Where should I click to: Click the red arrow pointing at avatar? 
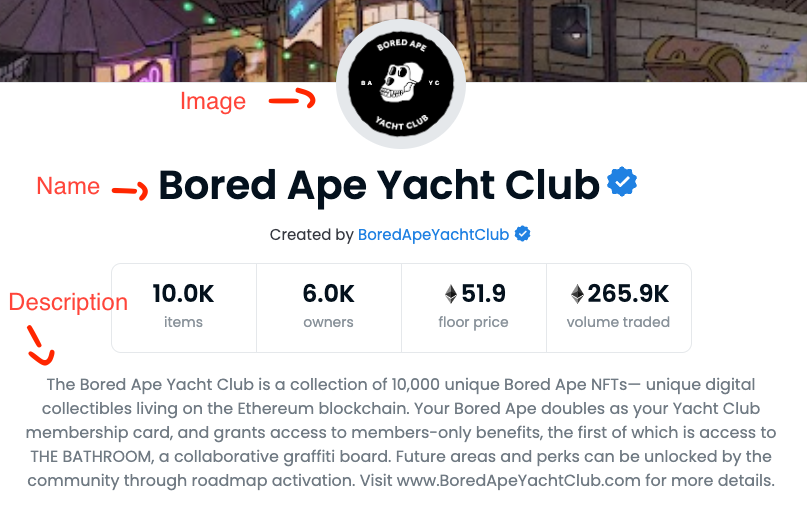[292, 98]
